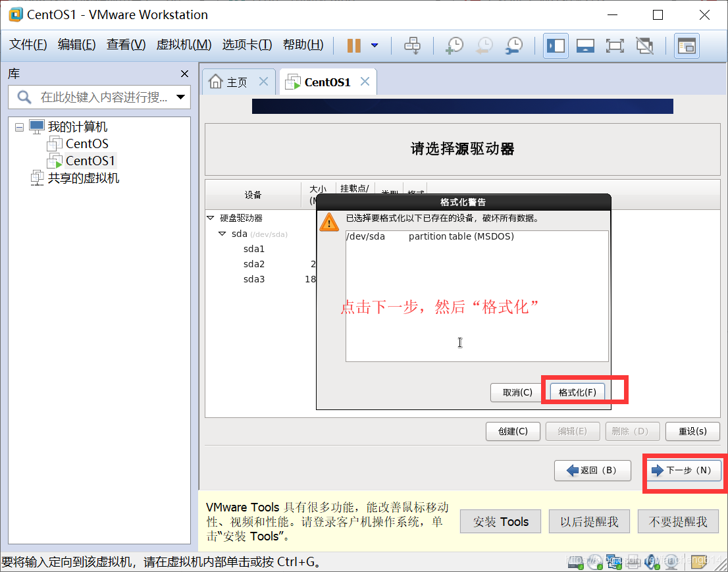Screen dimensions: 728x572
Task: Open the library search dropdown arrow
Action: point(180,97)
